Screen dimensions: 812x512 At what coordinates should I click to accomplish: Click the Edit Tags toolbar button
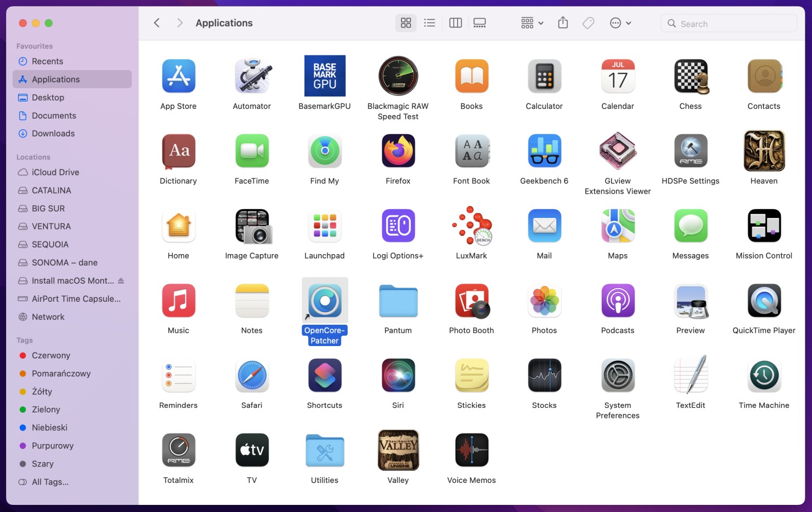tap(589, 23)
